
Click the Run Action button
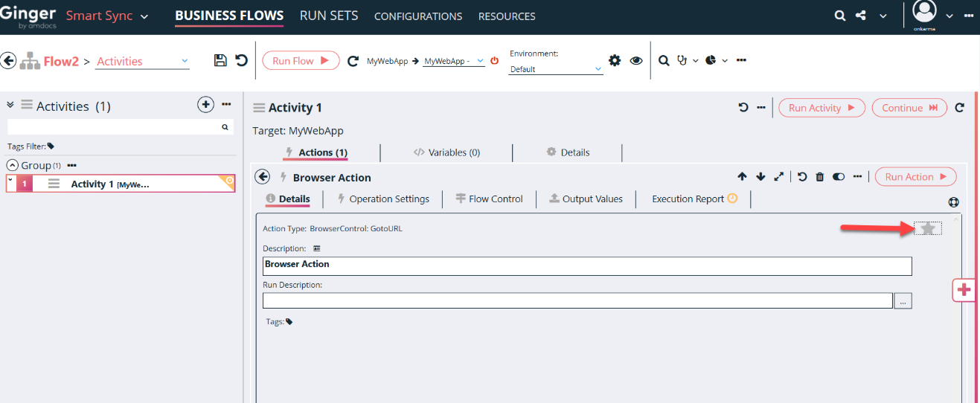pos(915,177)
